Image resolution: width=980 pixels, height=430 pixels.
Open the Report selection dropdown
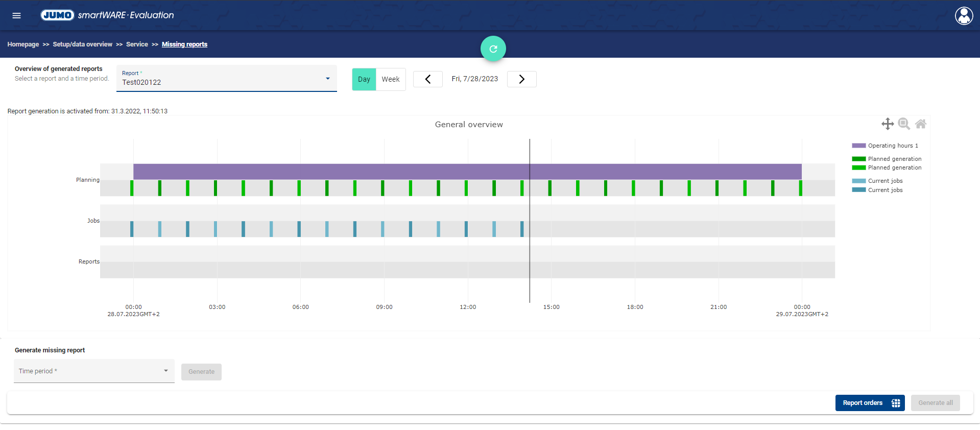(226, 79)
